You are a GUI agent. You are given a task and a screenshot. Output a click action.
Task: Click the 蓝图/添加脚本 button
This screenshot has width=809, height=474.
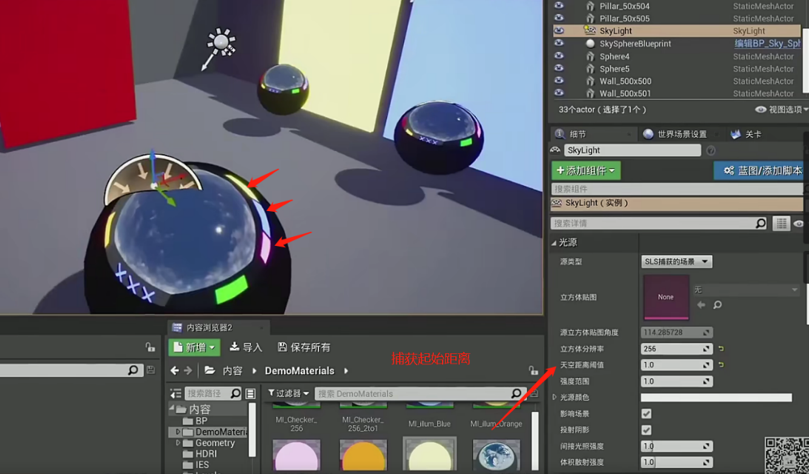[x=762, y=170]
